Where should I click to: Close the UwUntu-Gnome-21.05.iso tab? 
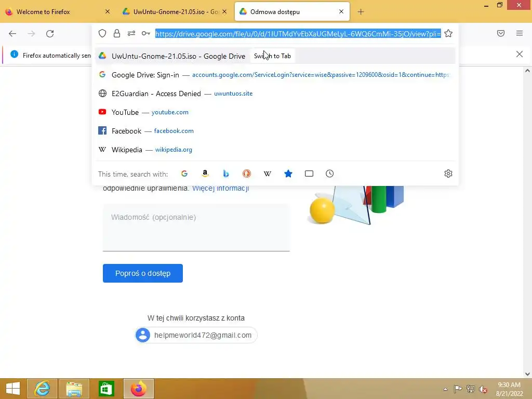pyautogui.click(x=224, y=11)
